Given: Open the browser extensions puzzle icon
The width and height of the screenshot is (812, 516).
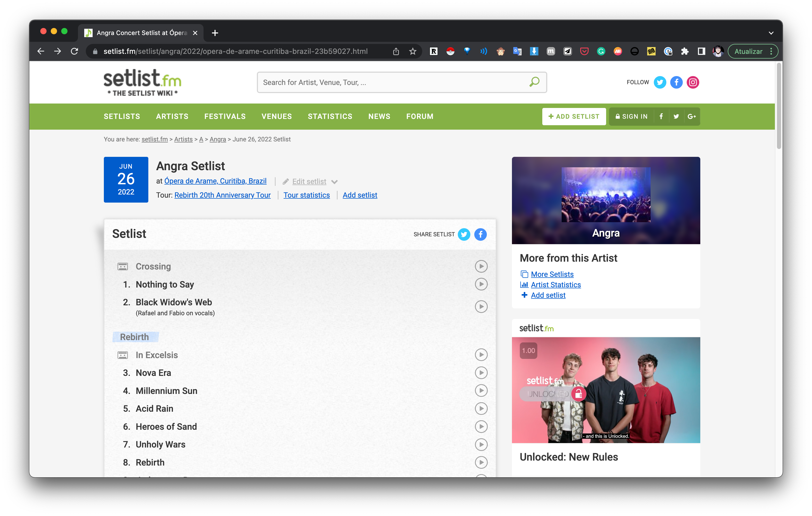Looking at the screenshot, I should pos(685,51).
